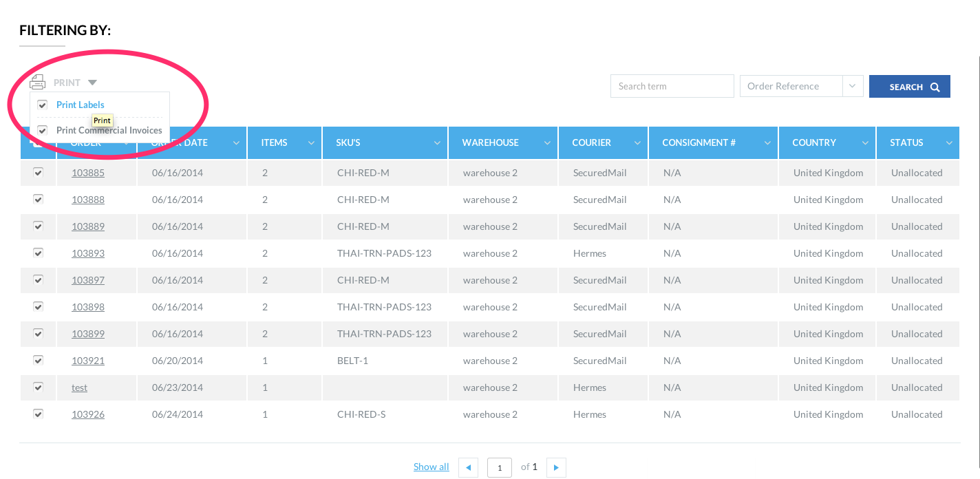Viewport: 980px width, 479px height.
Task: Uncheck the checkbox for order 103921
Action: tap(39, 360)
